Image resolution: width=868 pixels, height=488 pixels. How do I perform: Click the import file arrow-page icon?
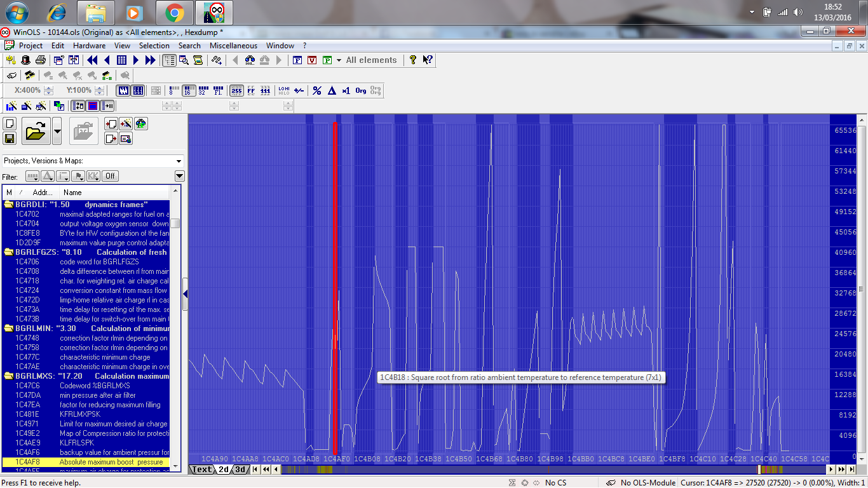pos(111,124)
